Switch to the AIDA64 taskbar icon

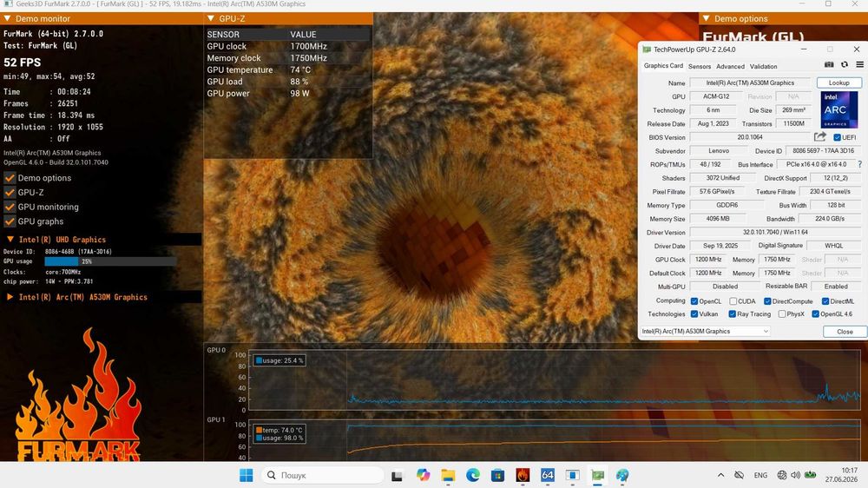point(548,475)
